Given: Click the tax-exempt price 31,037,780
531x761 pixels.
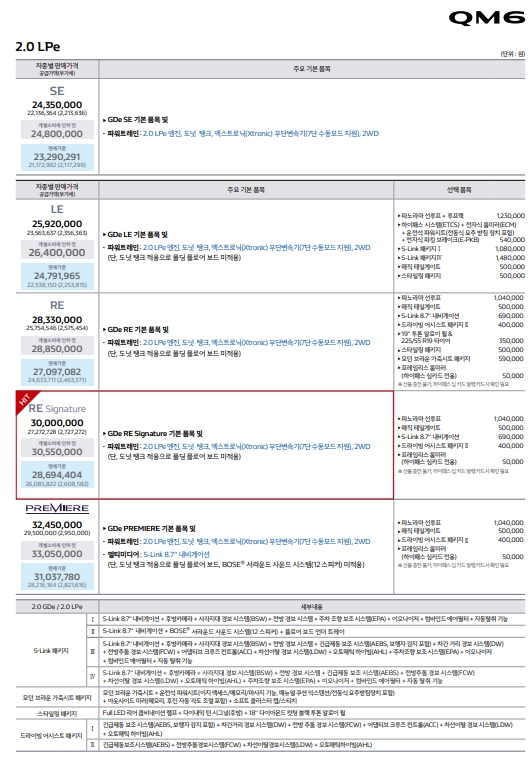Looking at the screenshot, I should (57, 577).
